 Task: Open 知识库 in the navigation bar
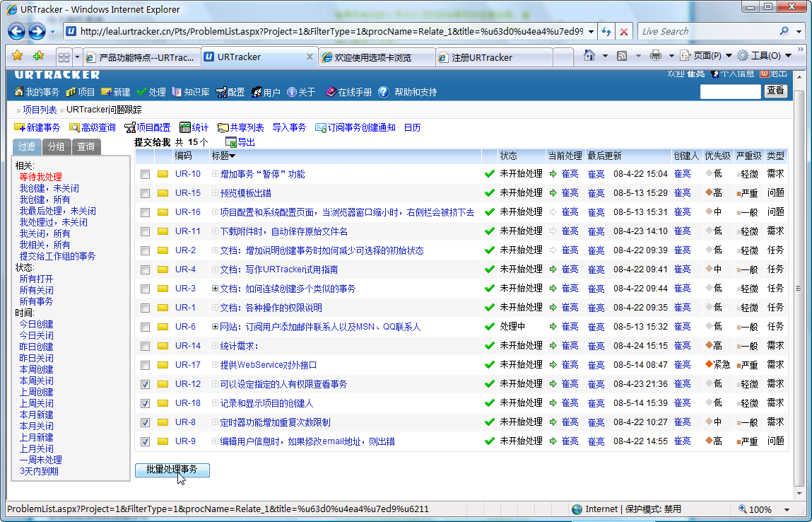191,92
